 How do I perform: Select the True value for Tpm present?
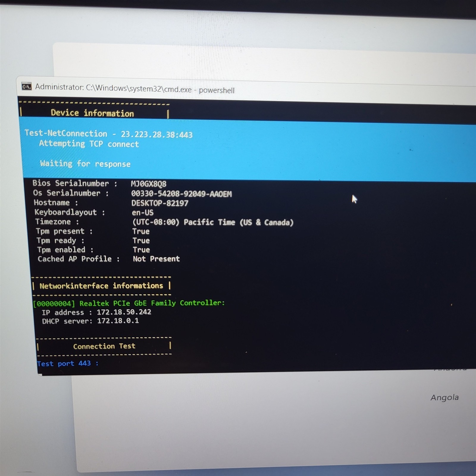141,231
